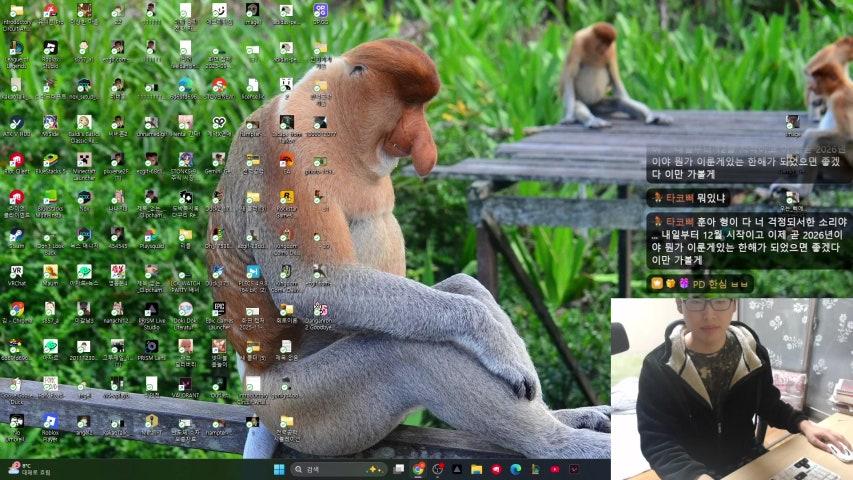853x480 pixels.
Task: Launch VALORANT from the desktop
Action: point(185,384)
